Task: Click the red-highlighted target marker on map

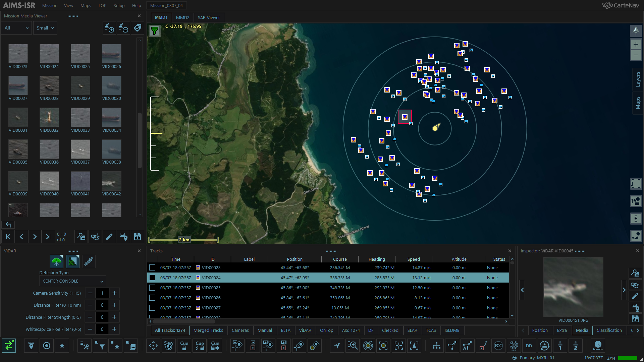Action: coord(405,117)
